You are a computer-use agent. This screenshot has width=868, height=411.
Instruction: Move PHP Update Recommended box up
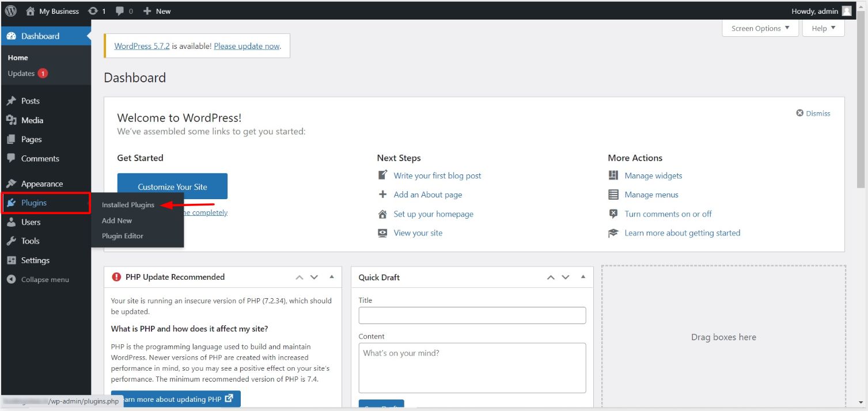[x=299, y=277]
